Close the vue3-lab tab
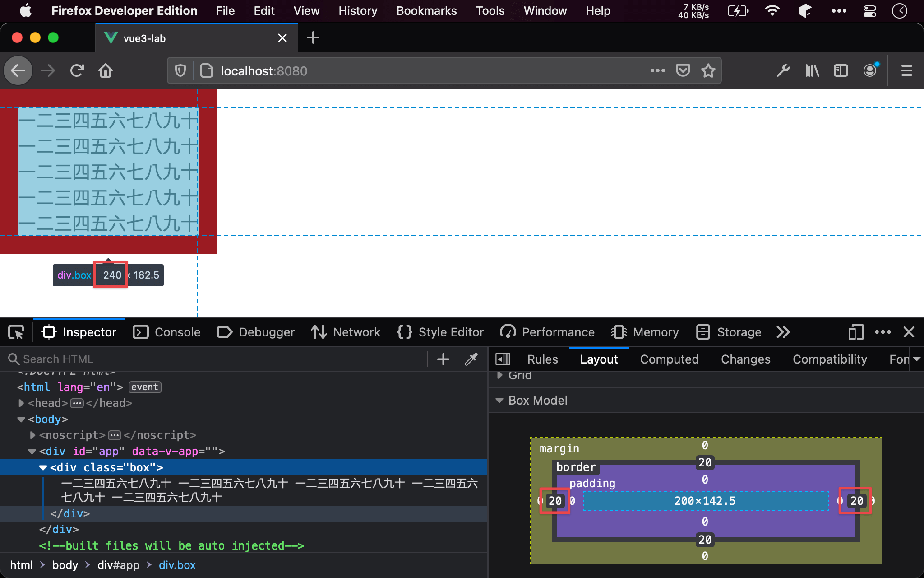The height and width of the screenshot is (578, 924). click(282, 38)
